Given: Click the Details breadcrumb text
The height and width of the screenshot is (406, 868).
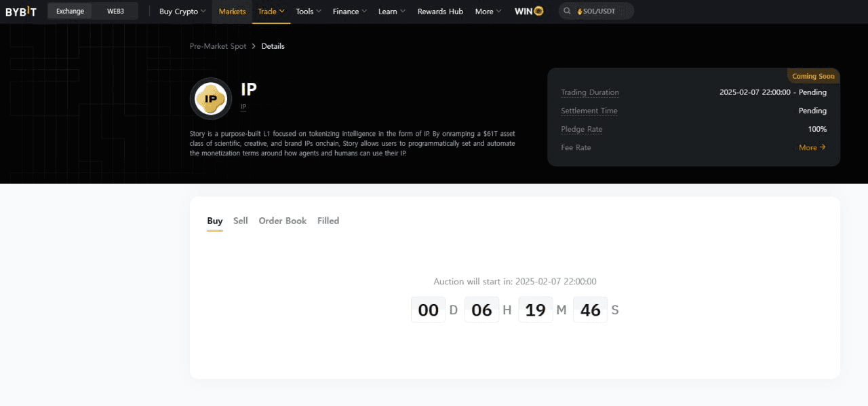Looking at the screenshot, I should coord(273,46).
